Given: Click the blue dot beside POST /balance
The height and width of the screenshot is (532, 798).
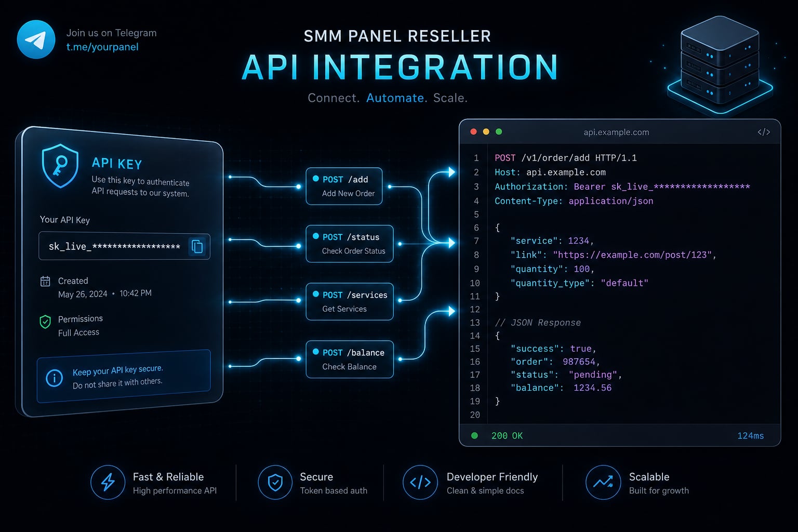Looking at the screenshot, I should (x=316, y=352).
